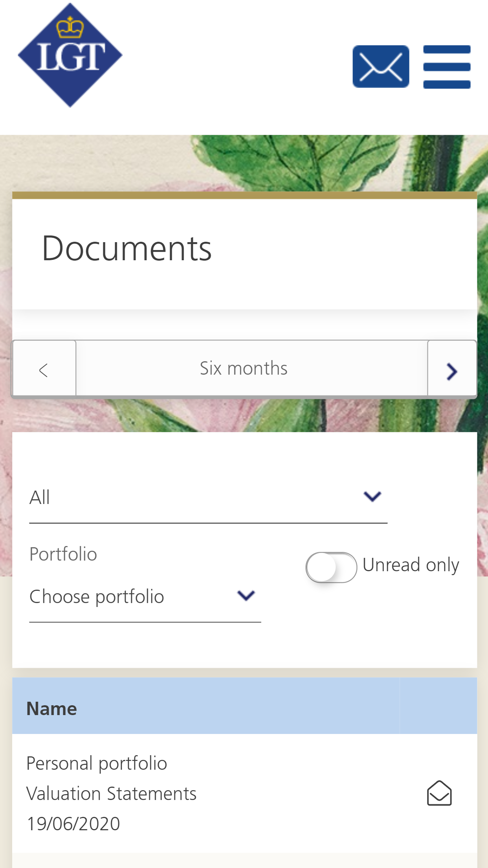
Task: Go to next time period arrow
Action: pos(452,370)
